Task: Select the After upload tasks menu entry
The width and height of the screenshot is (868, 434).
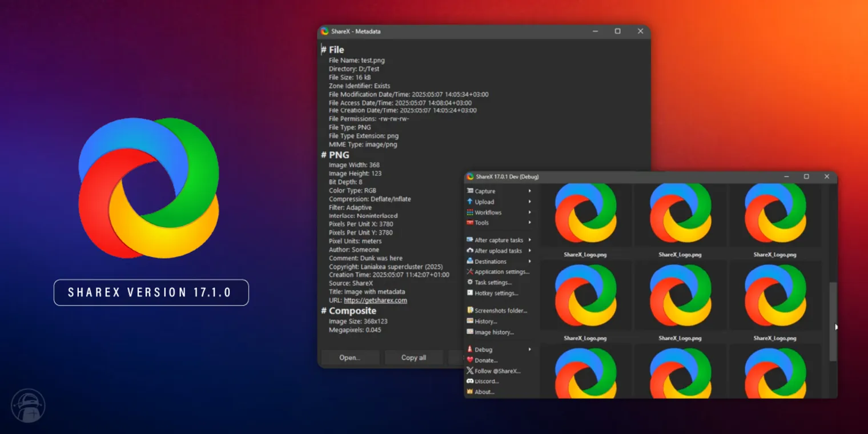Action: [x=499, y=251]
